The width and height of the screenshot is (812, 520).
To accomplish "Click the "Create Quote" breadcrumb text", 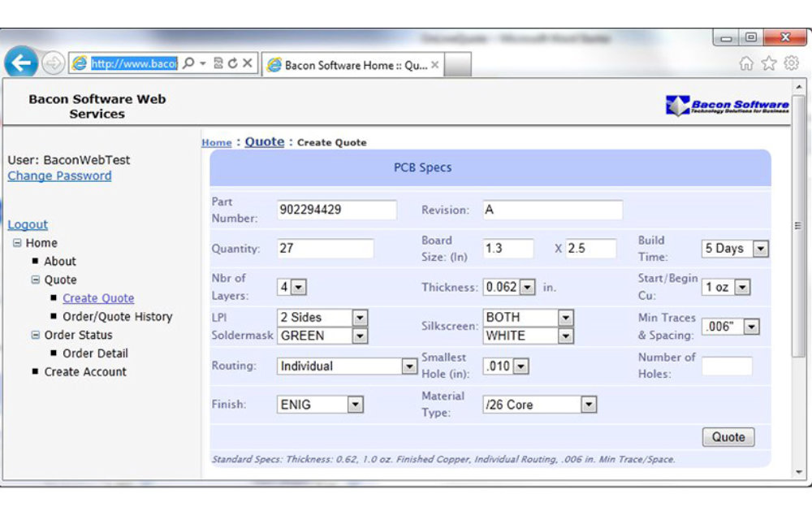I will click(332, 142).
